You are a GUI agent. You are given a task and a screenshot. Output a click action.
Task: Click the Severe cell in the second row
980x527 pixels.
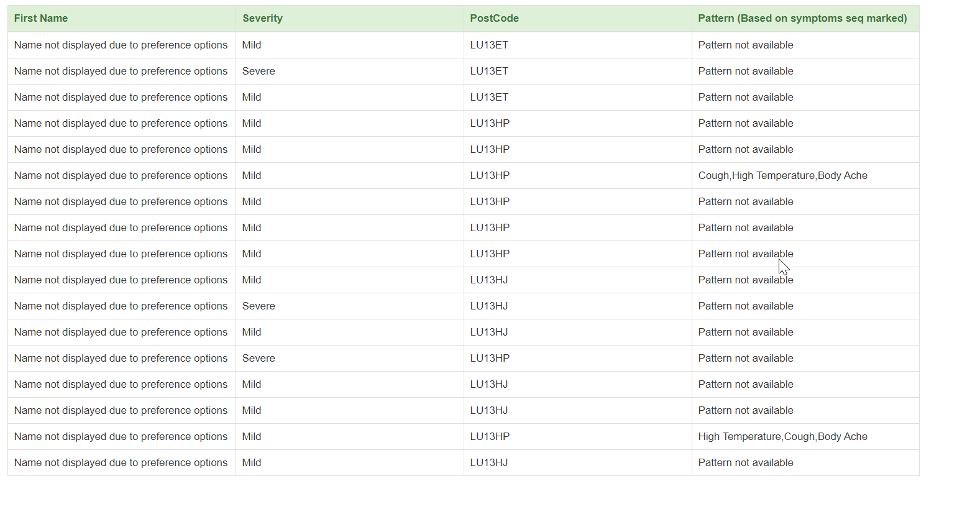pyautogui.click(x=350, y=71)
